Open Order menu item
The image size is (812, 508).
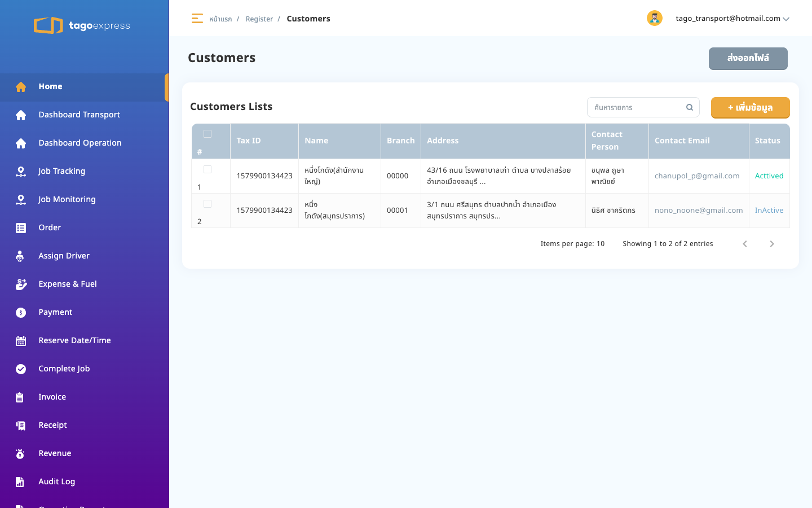(x=85, y=228)
